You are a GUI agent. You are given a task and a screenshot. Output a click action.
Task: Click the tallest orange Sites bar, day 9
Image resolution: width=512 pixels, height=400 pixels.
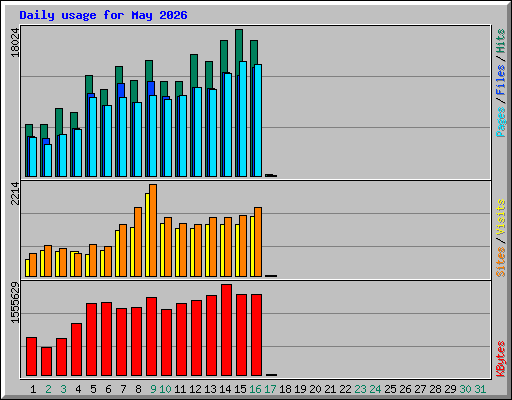[x=153, y=230]
